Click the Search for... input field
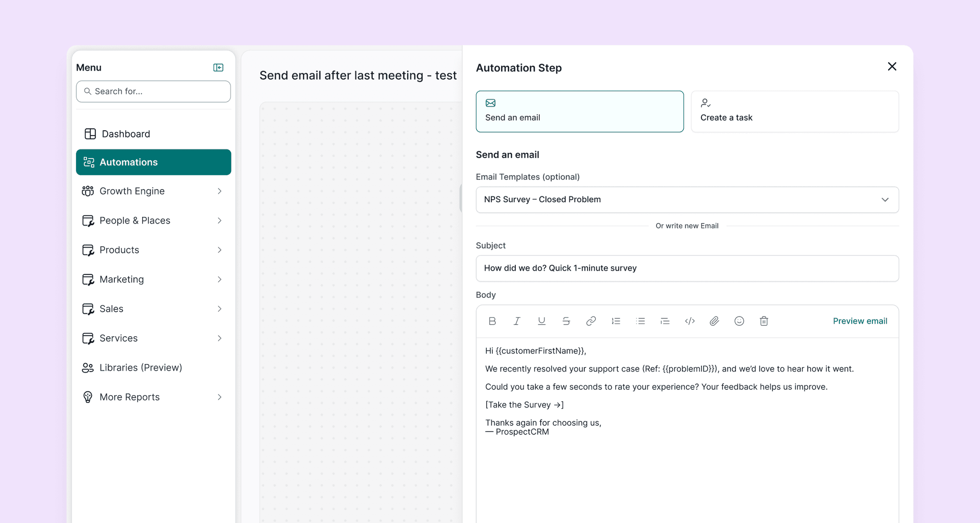This screenshot has width=980, height=523. tap(154, 91)
